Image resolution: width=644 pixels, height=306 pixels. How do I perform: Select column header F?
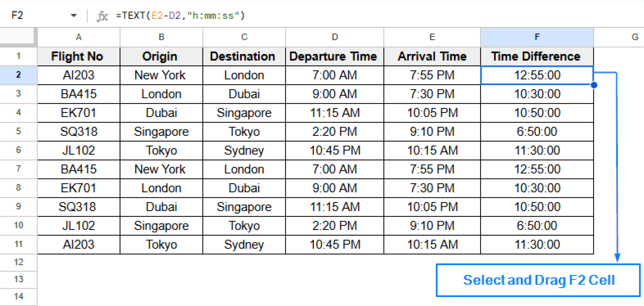[536, 37]
